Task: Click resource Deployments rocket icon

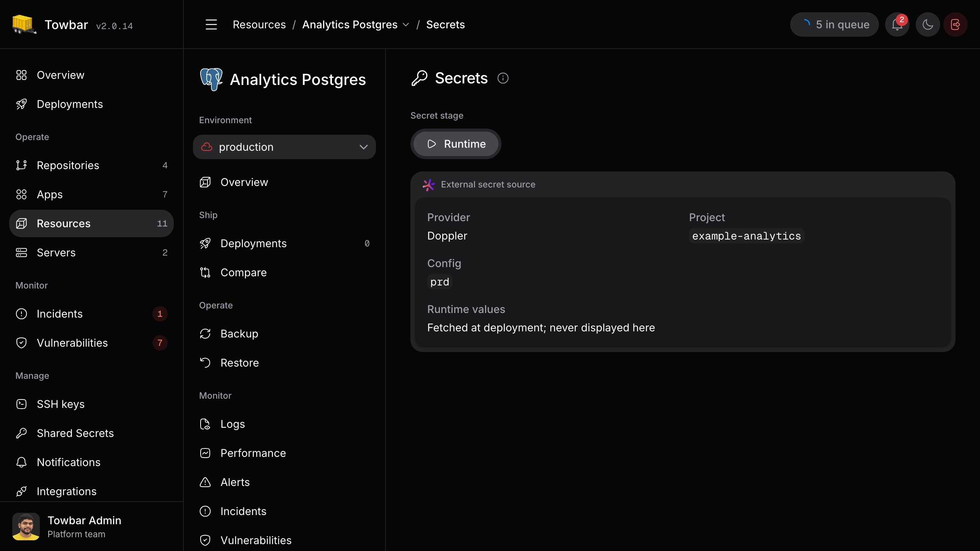Action: 205,243
